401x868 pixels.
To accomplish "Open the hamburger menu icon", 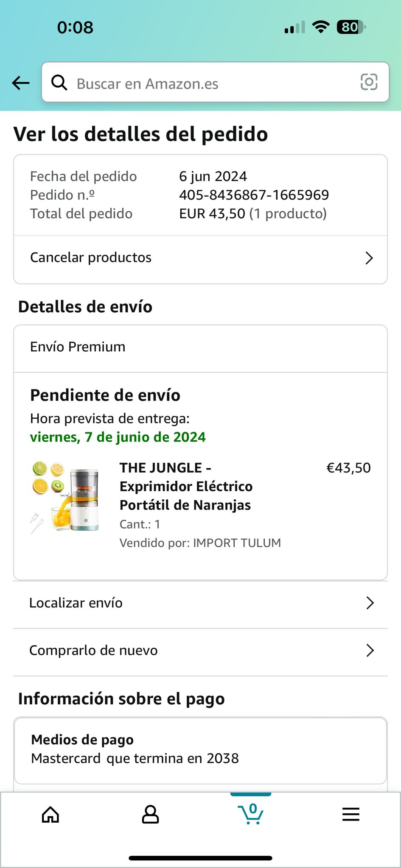I will [x=351, y=814].
